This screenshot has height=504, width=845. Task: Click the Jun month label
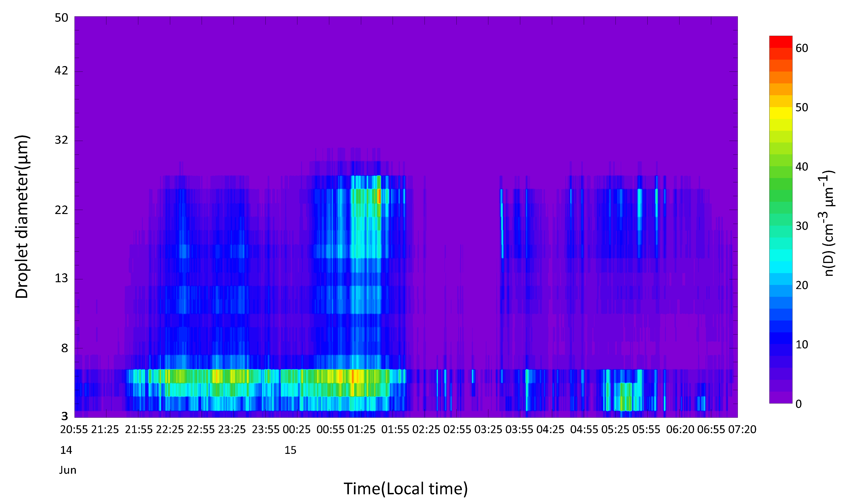[68, 470]
